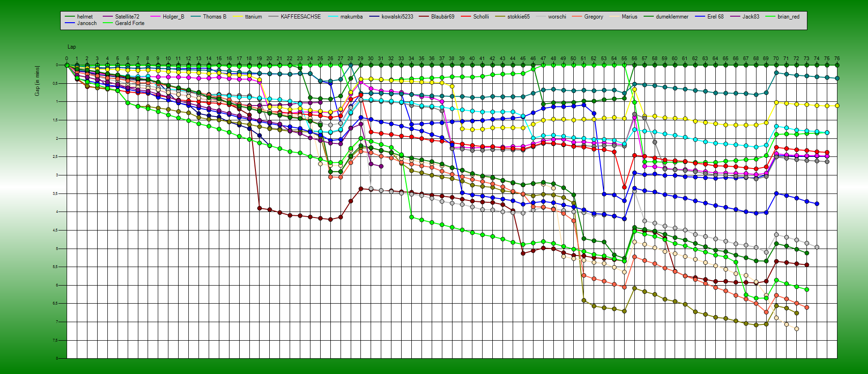Click the helmet legend entry
Image resolution: width=868 pixels, height=374 pixels.
85,17
